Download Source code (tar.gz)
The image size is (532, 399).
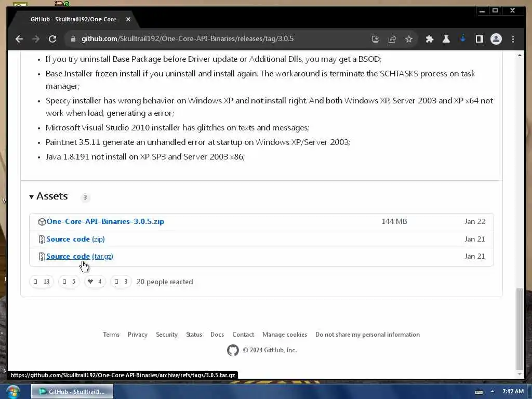click(79, 257)
